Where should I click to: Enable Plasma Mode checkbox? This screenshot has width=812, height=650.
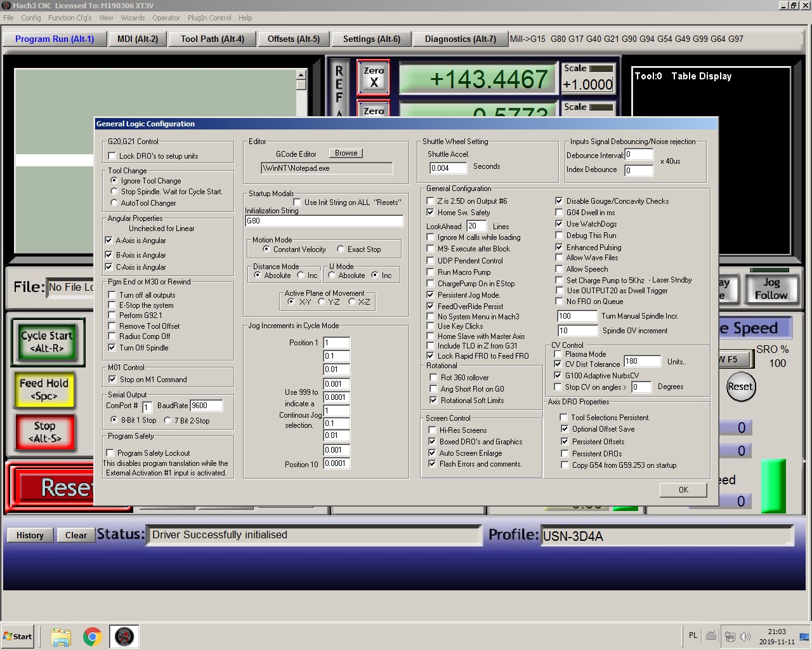coord(558,354)
